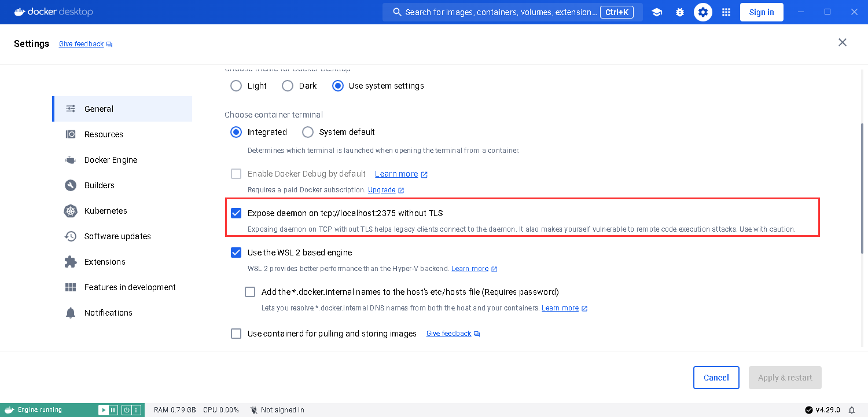
Task: Click the version checkmark icon
Action: (808, 410)
